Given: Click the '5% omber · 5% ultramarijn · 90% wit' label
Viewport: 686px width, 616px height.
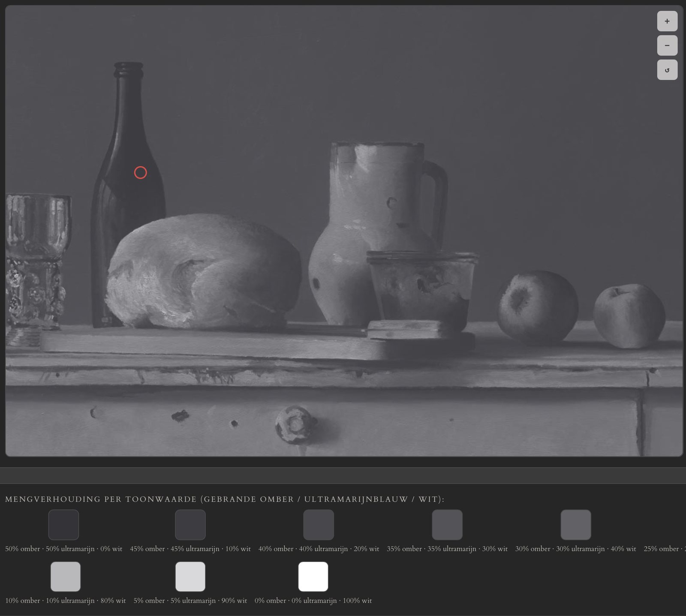Looking at the screenshot, I should tap(190, 601).
